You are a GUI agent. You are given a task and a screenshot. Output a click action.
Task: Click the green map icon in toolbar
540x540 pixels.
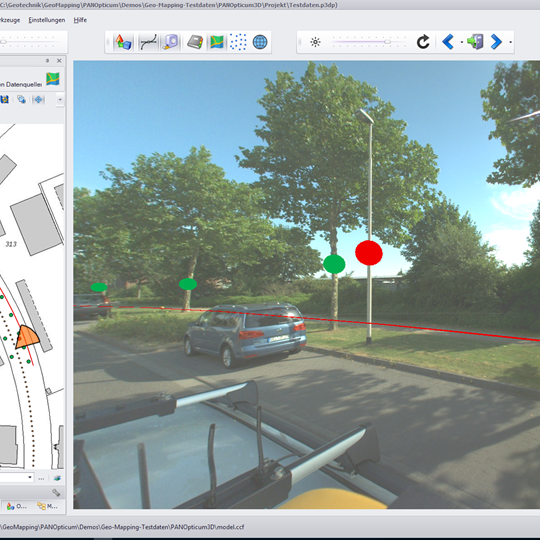[217, 42]
